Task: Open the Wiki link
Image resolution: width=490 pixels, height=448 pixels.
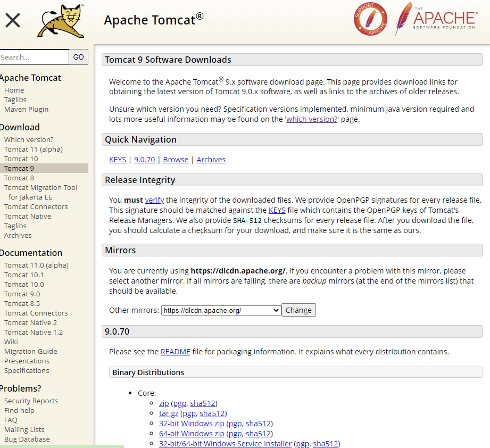Action: point(11,342)
